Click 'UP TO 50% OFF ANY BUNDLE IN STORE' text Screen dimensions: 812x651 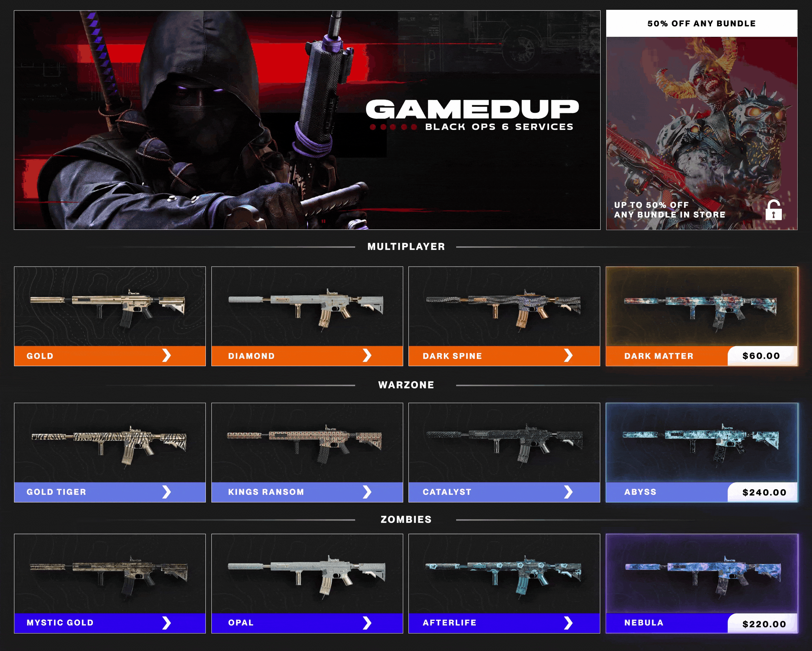(x=670, y=210)
